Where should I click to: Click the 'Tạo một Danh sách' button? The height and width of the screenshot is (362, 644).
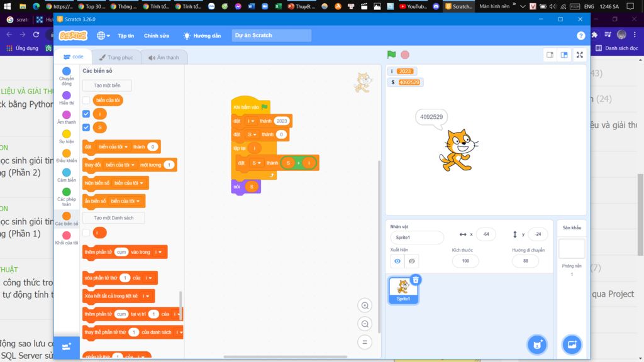click(113, 218)
